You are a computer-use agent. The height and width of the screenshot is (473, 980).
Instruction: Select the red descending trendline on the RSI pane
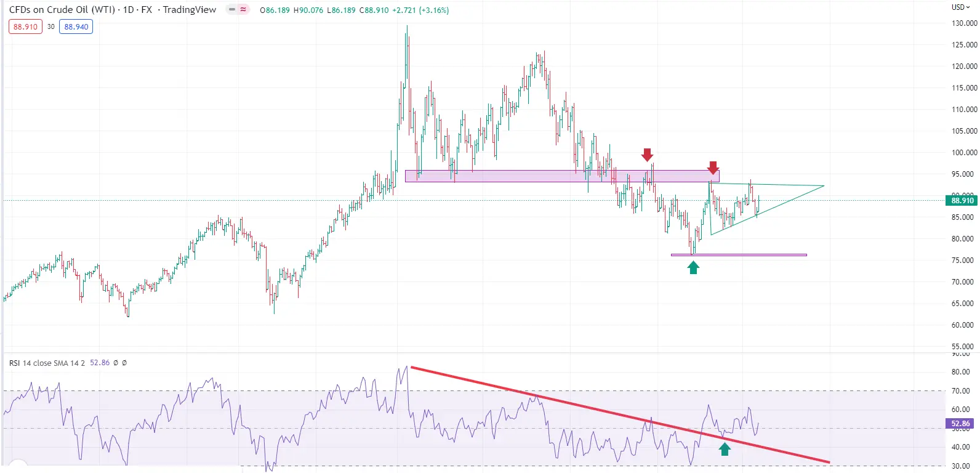620,414
